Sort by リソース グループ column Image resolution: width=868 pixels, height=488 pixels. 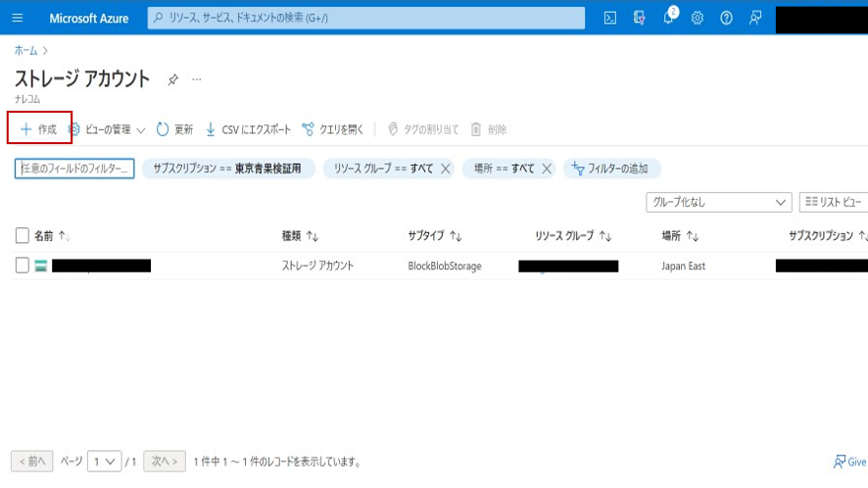(573, 236)
